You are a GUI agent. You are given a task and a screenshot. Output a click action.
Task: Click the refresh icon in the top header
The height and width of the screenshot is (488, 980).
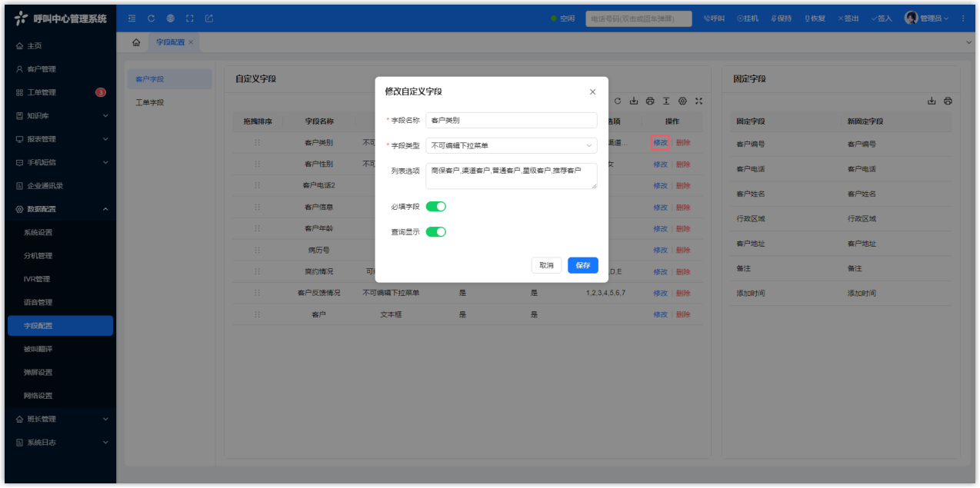tap(151, 18)
